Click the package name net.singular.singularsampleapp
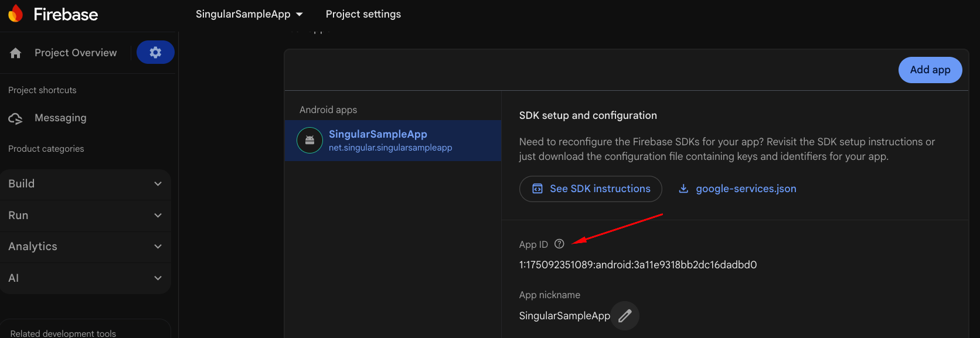 390,148
